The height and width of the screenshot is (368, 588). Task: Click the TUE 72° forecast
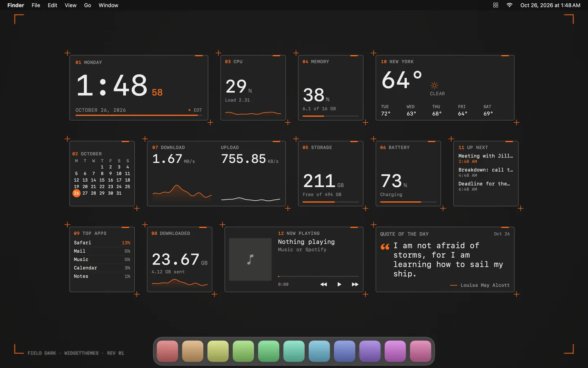386,110
